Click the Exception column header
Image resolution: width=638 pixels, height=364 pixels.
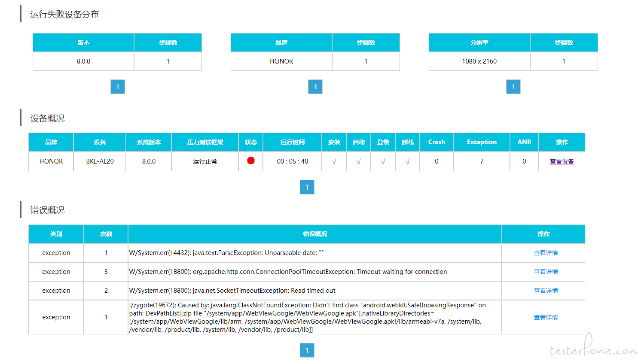point(482,142)
